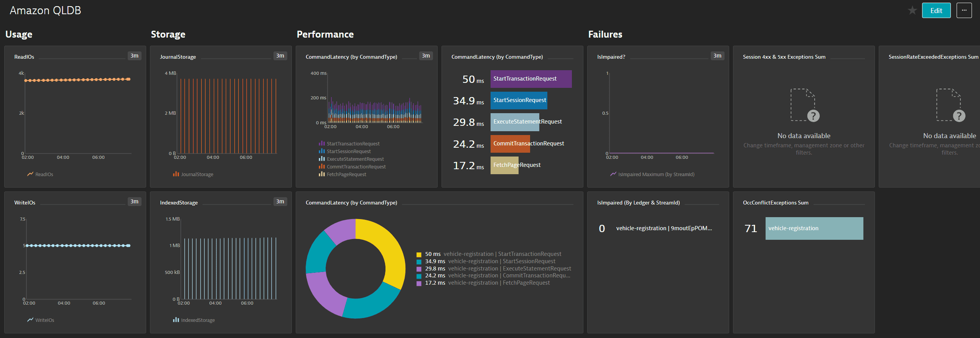
Task: Click no-data file icon in SessionRateExceededExceptions tile
Action: 950,105
